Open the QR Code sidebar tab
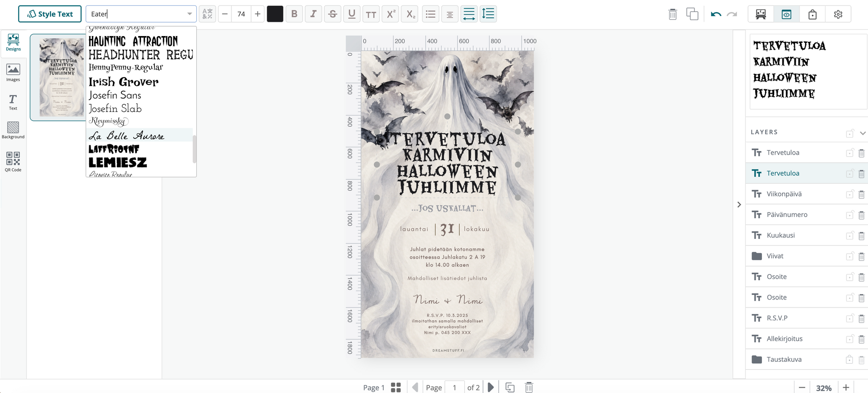Viewport: 868px width, 393px height. coord(13,161)
